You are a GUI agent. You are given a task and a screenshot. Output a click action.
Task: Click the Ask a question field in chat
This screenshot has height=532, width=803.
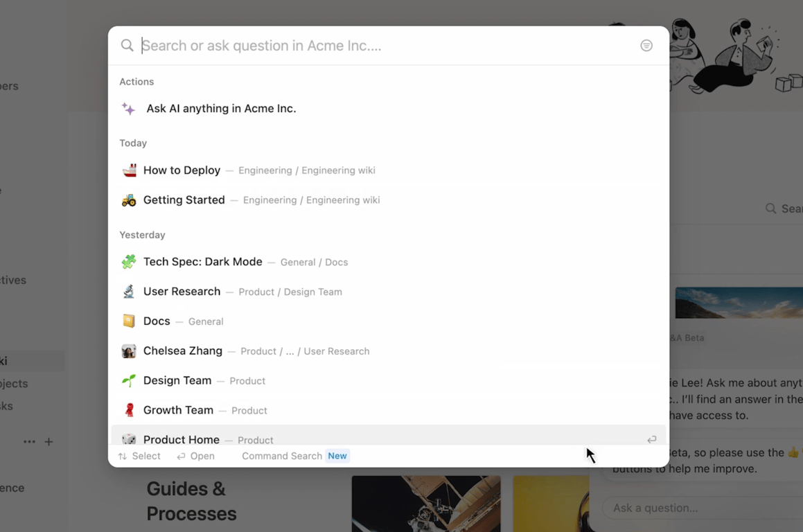click(703, 508)
